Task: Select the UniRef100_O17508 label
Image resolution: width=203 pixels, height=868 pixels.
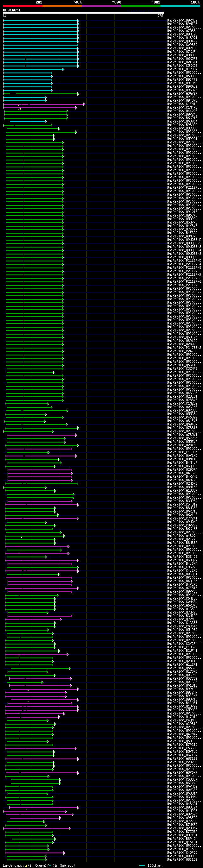Action: 182,849
